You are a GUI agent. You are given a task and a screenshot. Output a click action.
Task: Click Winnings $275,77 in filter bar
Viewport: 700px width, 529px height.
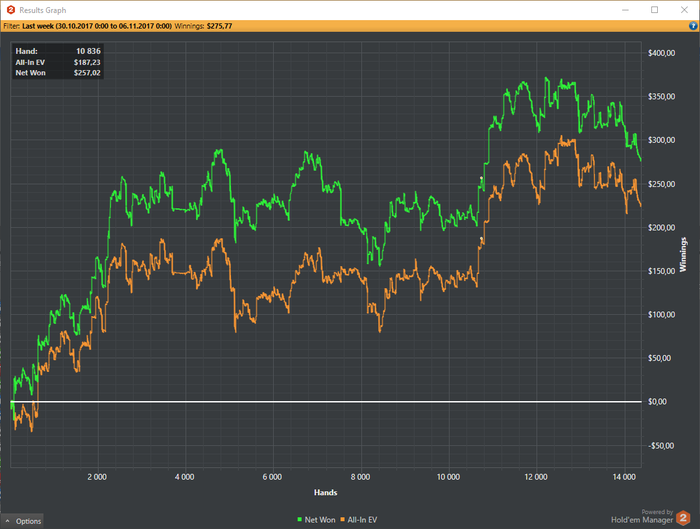[x=203, y=26]
